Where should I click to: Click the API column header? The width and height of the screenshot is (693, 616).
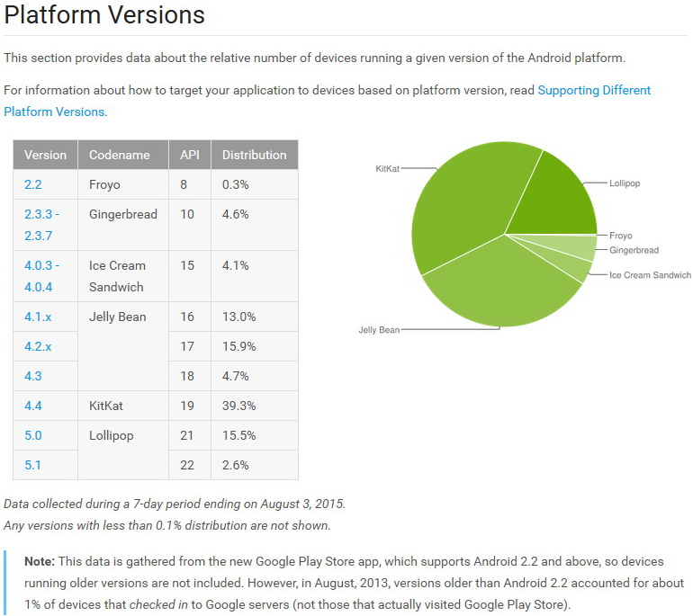[x=190, y=155]
